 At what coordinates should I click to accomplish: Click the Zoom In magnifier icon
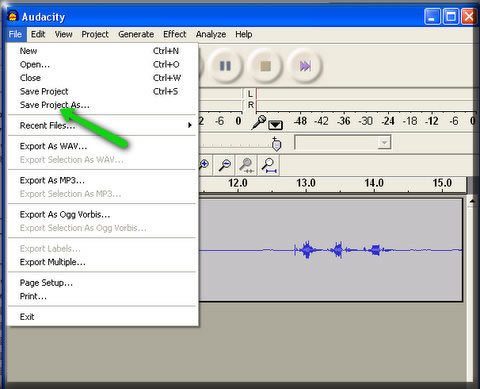click(204, 164)
